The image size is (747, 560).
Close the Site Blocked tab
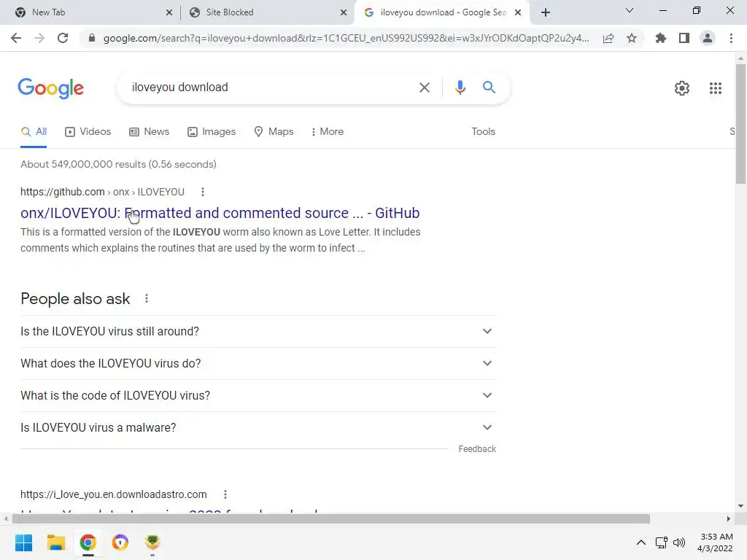click(344, 13)
